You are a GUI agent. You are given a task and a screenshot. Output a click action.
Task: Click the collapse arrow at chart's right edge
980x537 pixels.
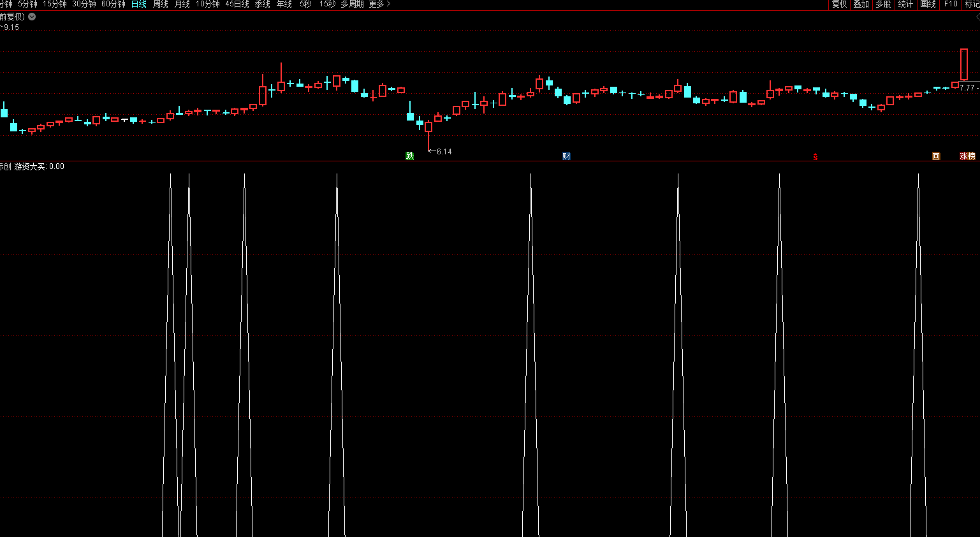[977, 17]
